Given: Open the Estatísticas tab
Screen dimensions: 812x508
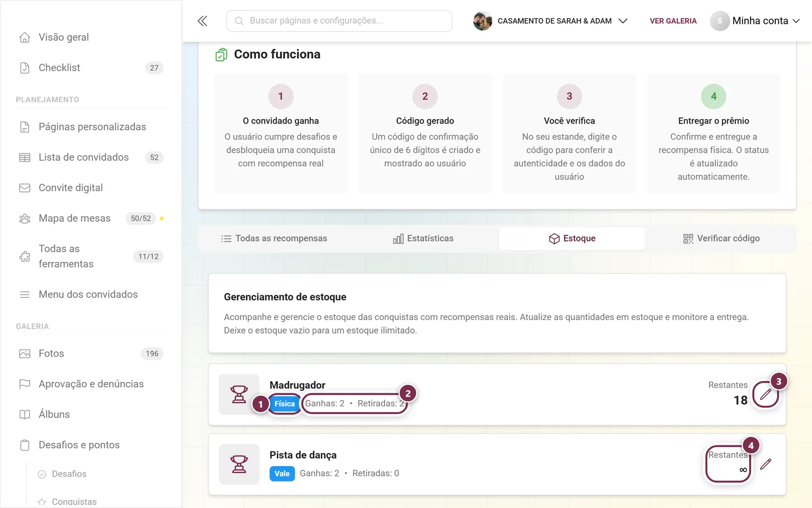Looking at the screenshot, I should click(x=423, y=239).
